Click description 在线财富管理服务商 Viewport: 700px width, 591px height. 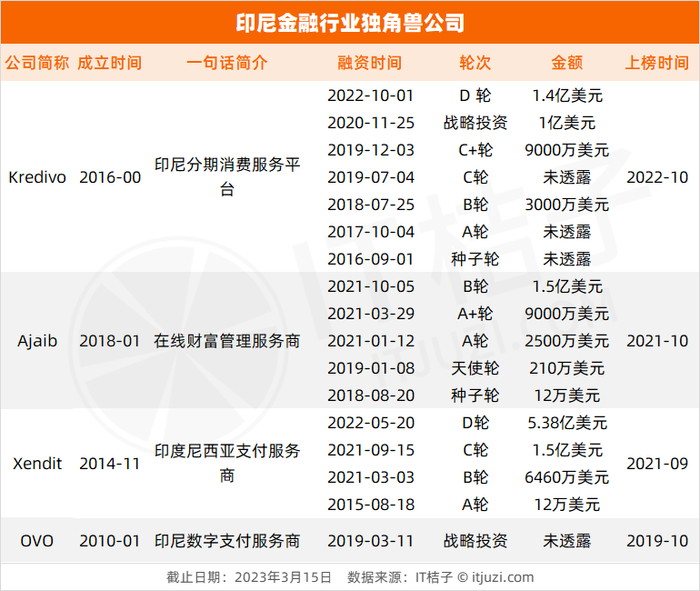pos(227,341)
